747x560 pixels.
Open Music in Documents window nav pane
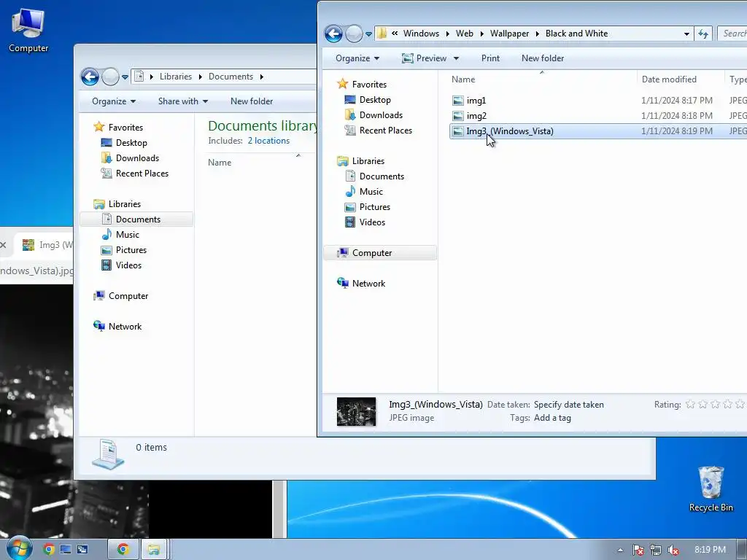(x=127, y=234)
